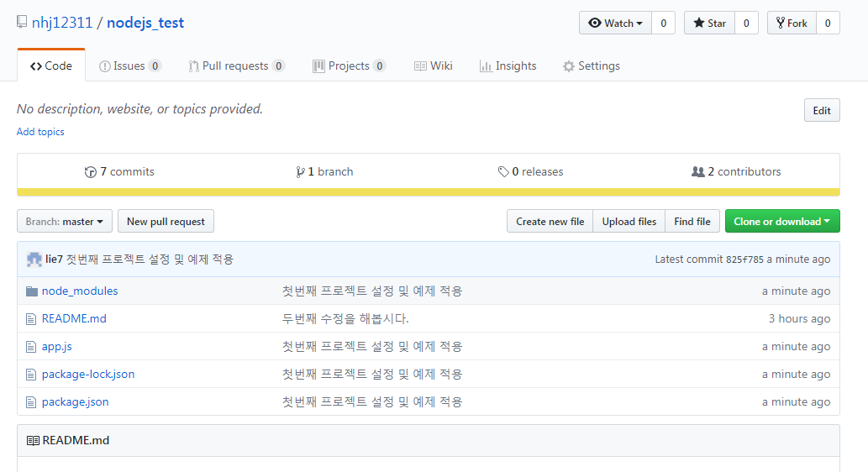The width and height of the screenshot is (868, 472).
Task: Click the branch icon next to 1 branch
Action: click(300, 172)
